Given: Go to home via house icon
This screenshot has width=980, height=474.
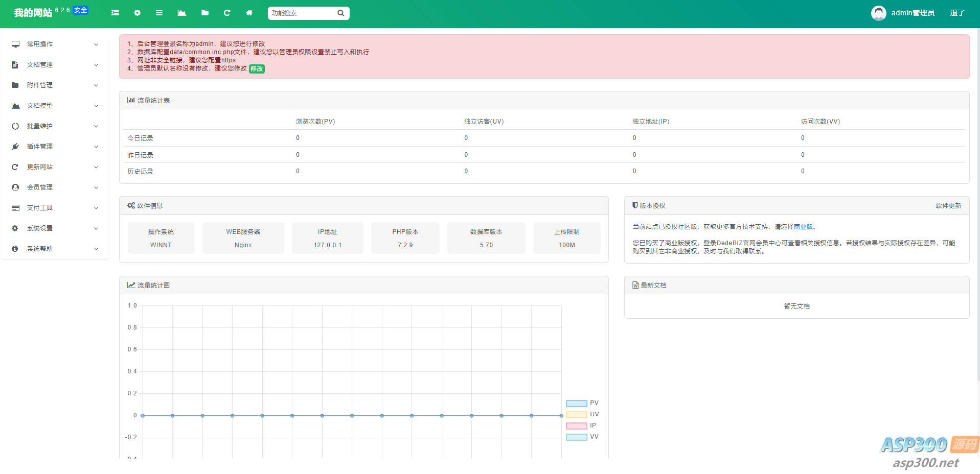Looking at the screenshot, I should (249, 13).
